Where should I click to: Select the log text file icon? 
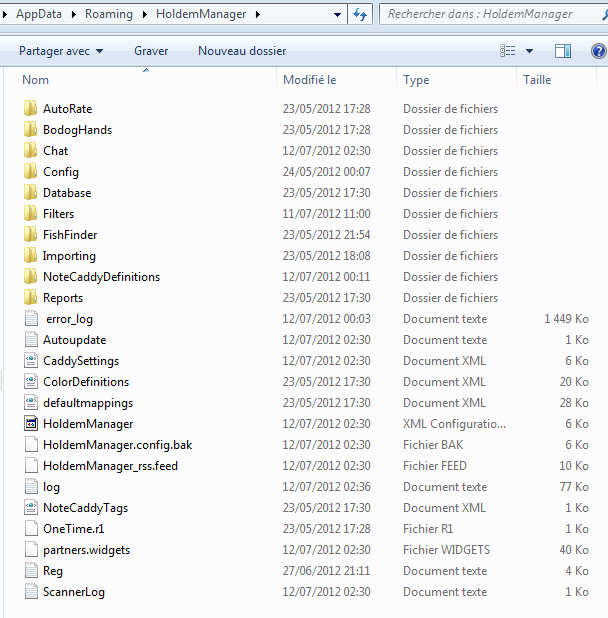pyautogui.click(x=31, y=486)
